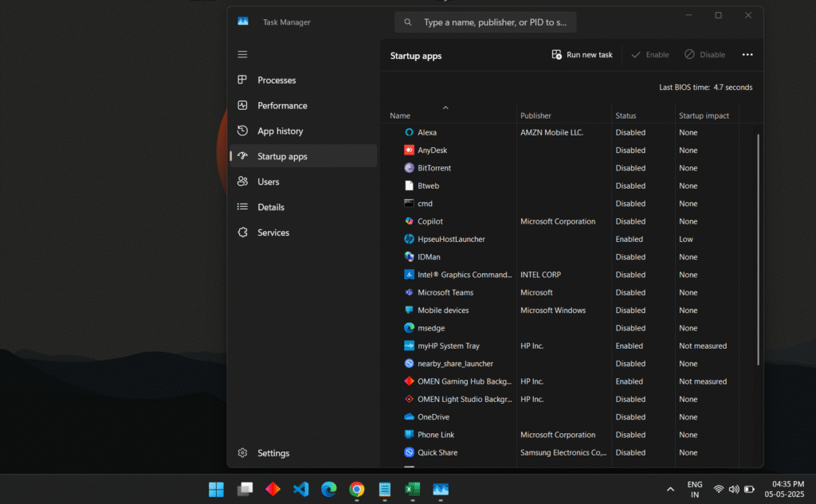Click the AnyDesk red icon
This screenshot has width=816, height=504.
pyautogui.click(x=409, y=150)
